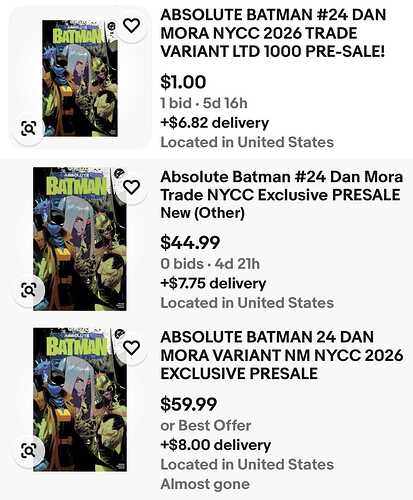Click the $1.00 price

coord(183,82)
